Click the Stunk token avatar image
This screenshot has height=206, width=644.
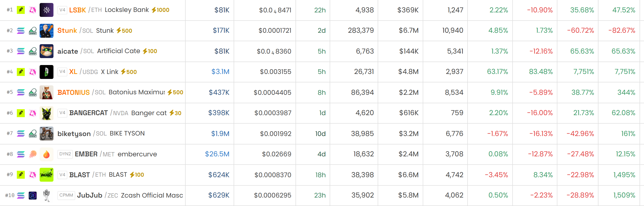pos(47,31)
